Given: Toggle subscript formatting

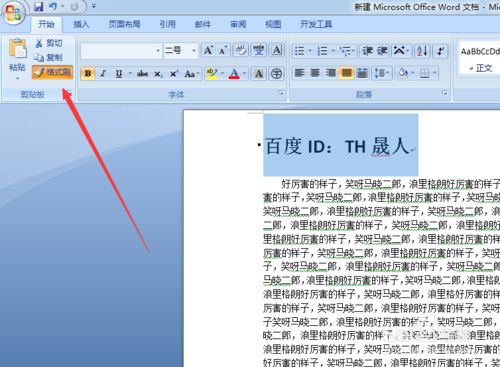Looking at the screenshot, I should 158,73.
